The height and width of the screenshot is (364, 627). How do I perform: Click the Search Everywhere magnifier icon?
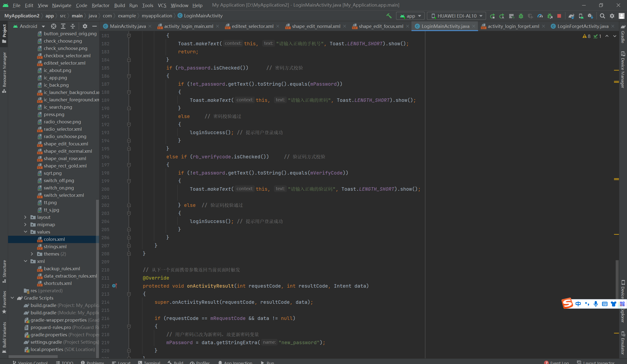click(x=602, y=16)
